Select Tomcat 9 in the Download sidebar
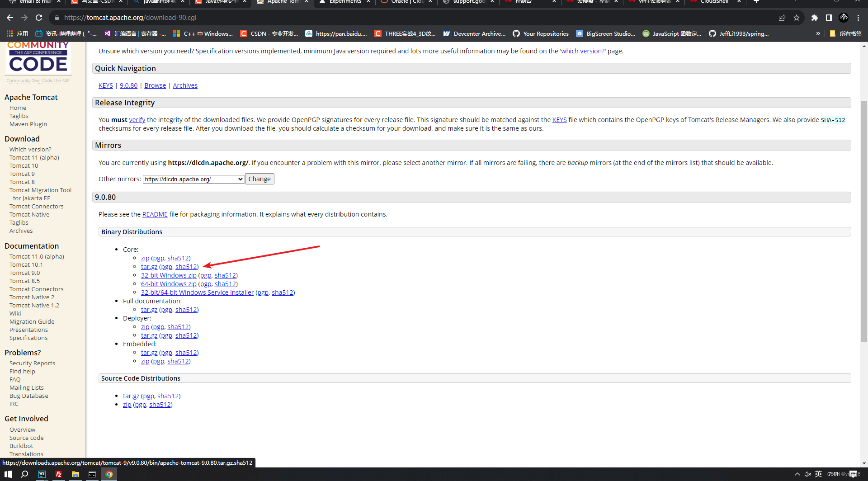Image resolution: width=868 pixels, height=481 pixels. (x=22, y=174)
